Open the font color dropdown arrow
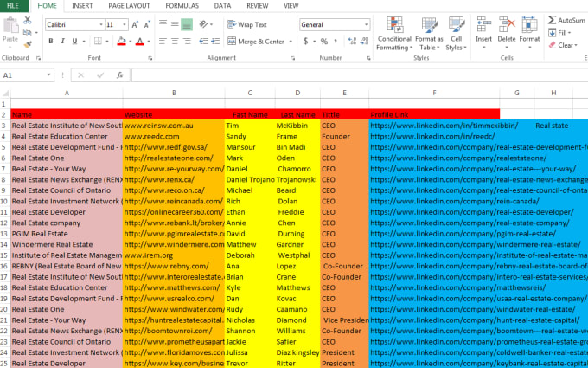 149,42
